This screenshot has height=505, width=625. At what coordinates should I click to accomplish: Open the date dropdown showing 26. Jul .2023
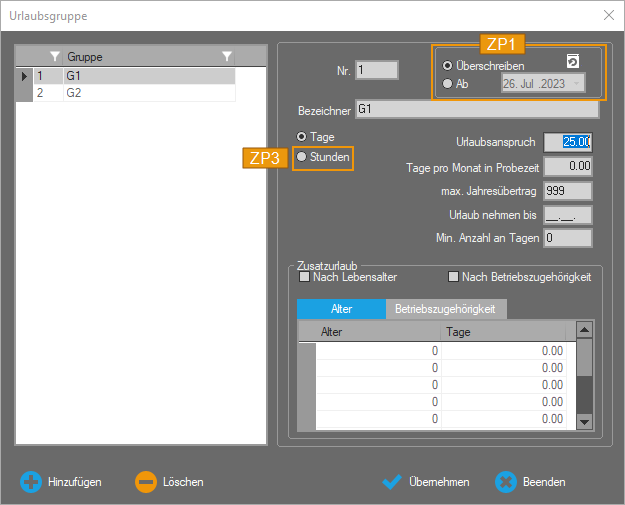point(578,84)
